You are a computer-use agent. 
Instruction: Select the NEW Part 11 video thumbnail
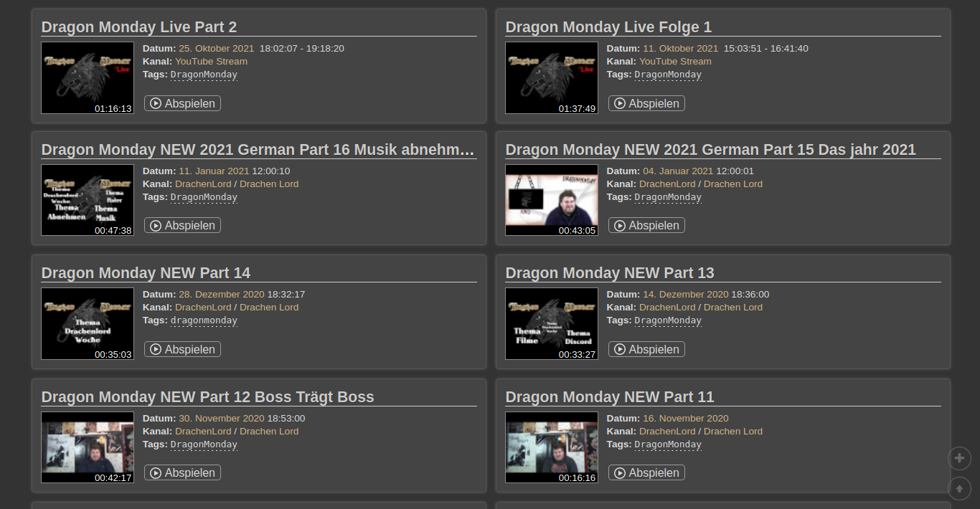click(x=552, y=447)
